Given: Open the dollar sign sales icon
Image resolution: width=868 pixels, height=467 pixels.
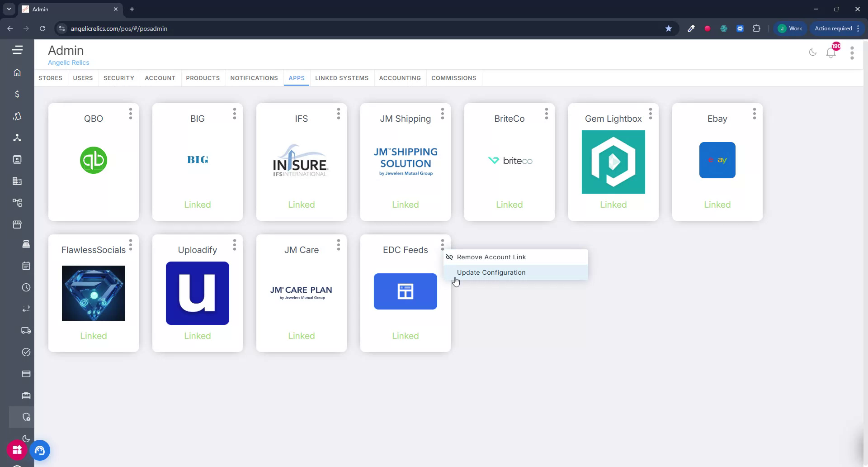Looking at the screenshot, I should [x=17, y=94].
